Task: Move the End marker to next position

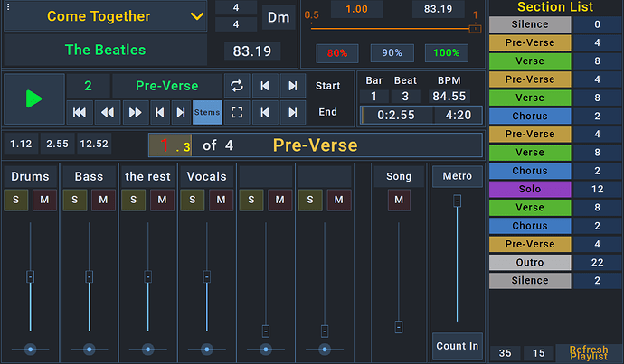Action: (292, 112)
